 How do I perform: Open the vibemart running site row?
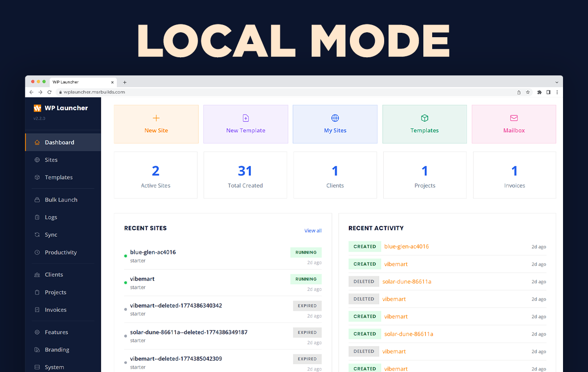(223, 283)
